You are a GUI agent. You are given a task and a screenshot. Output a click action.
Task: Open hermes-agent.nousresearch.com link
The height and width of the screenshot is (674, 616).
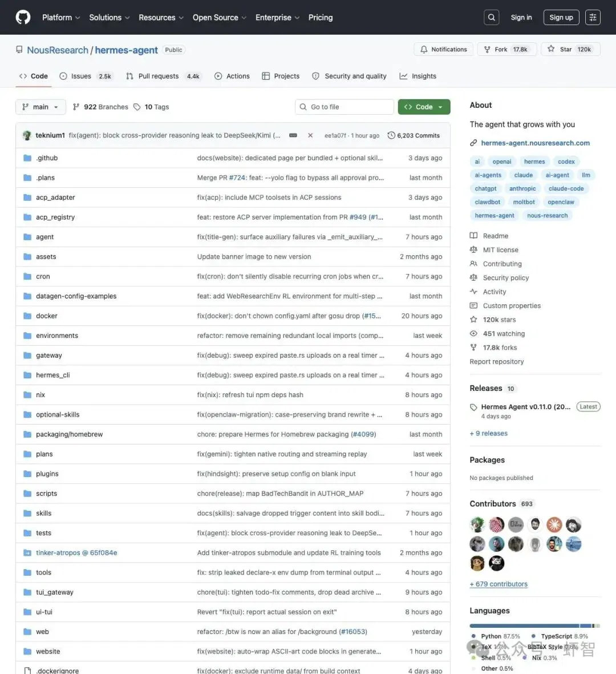click(535, 143)
